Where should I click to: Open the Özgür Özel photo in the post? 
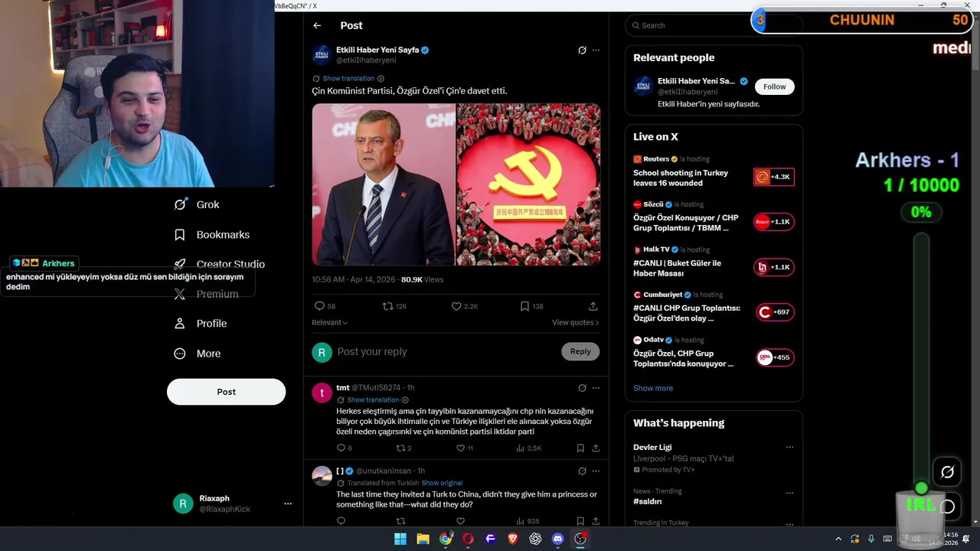pos(384,184)
